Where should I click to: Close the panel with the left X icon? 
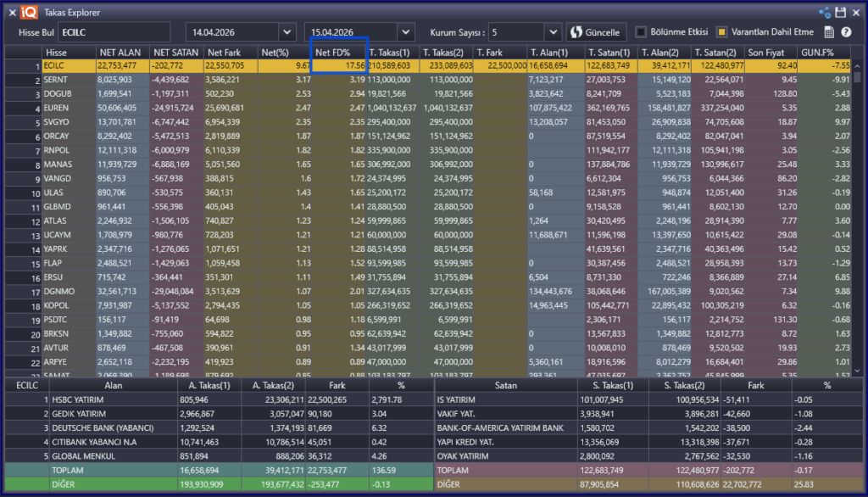(8, 13)
